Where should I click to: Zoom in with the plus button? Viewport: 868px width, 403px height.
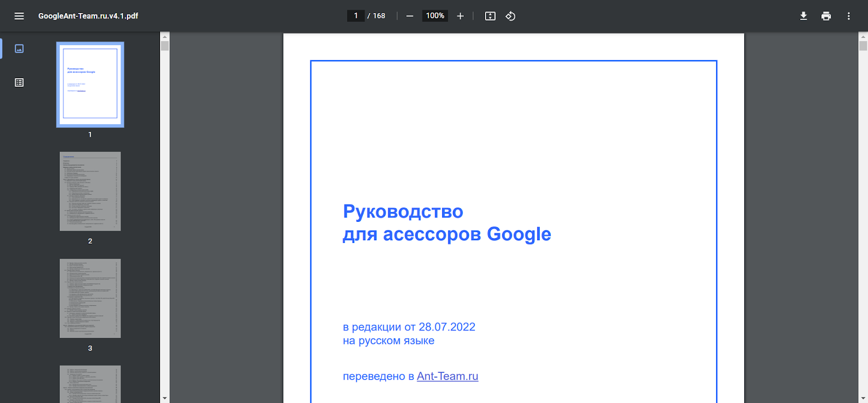[460, 16]
